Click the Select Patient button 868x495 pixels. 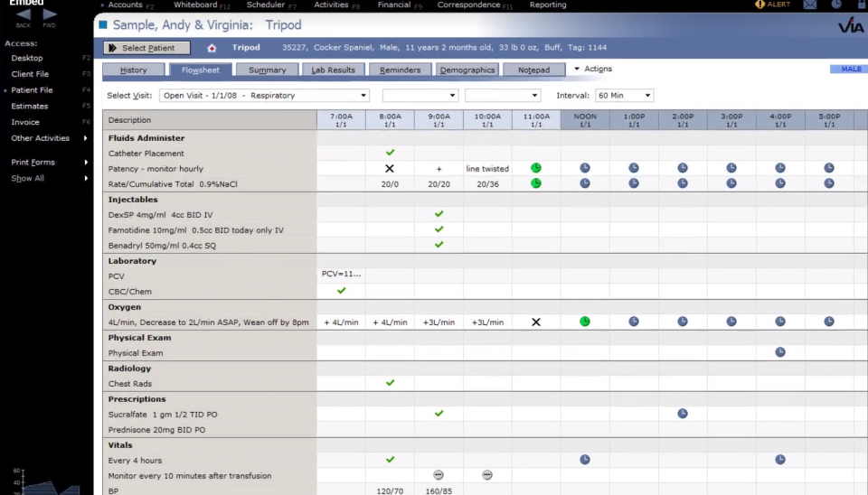[146, 48]
